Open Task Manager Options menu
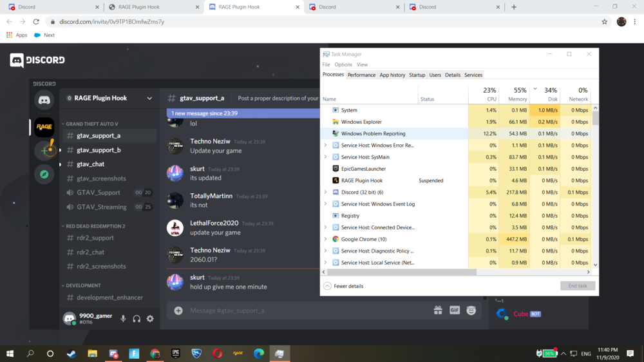 [343, 64]
